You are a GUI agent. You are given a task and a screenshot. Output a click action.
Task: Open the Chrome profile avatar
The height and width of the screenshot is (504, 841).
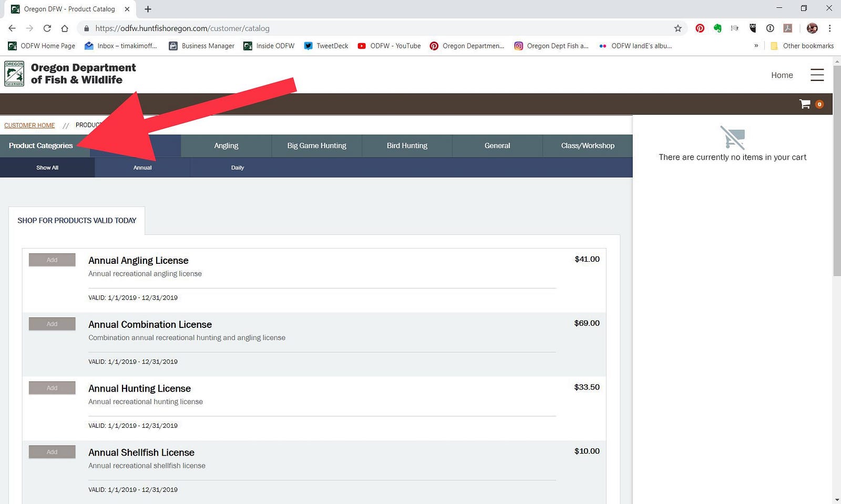(x=812, y=28)
